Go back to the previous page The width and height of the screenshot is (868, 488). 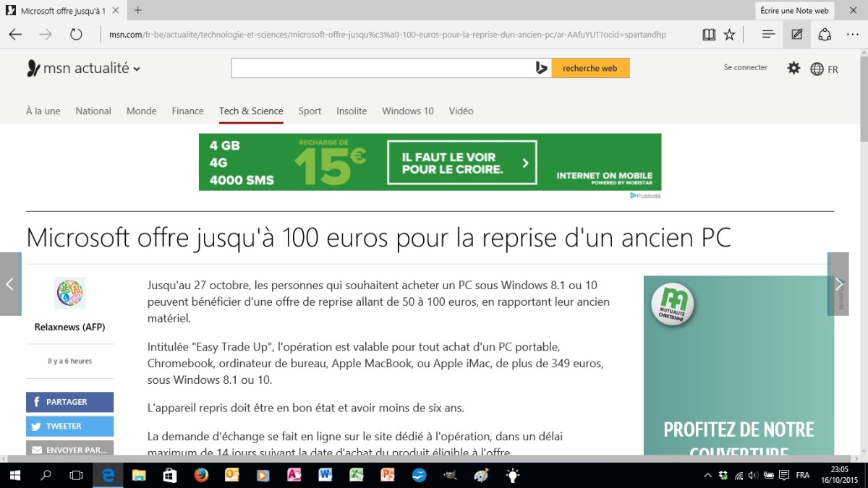coord(15,34)
